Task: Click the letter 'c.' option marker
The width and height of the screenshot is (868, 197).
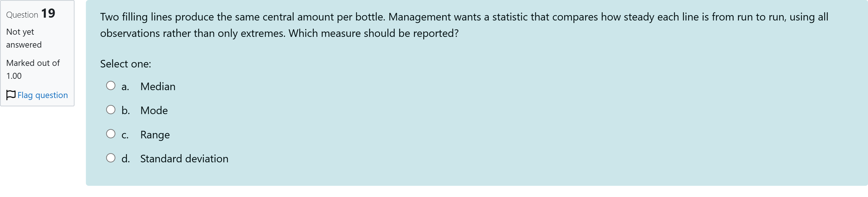Action: click(125, 135)
